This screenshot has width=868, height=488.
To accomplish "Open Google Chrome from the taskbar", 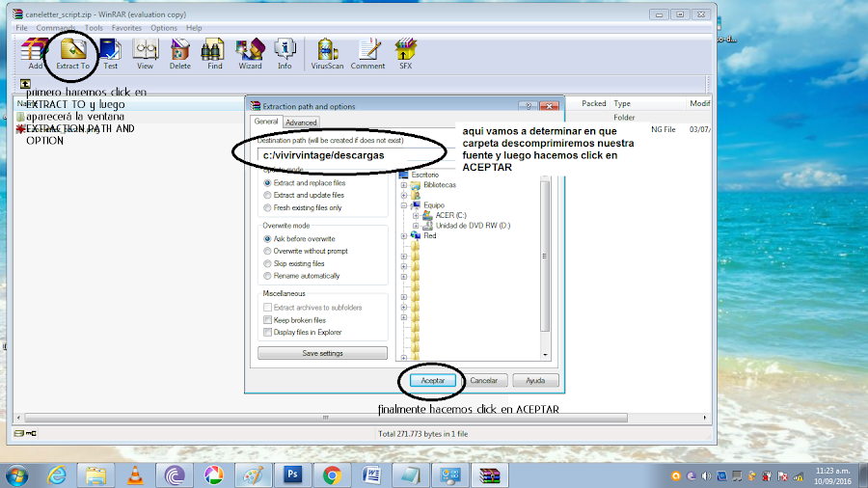I will [332, 475].
